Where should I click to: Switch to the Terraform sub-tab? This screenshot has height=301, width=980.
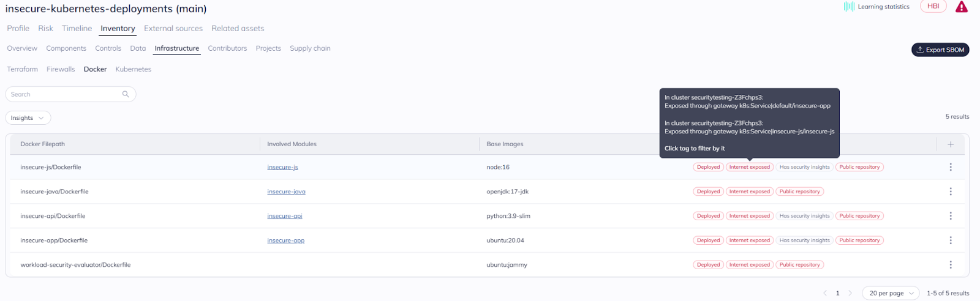pyautogui.click(x=22, y=69)
